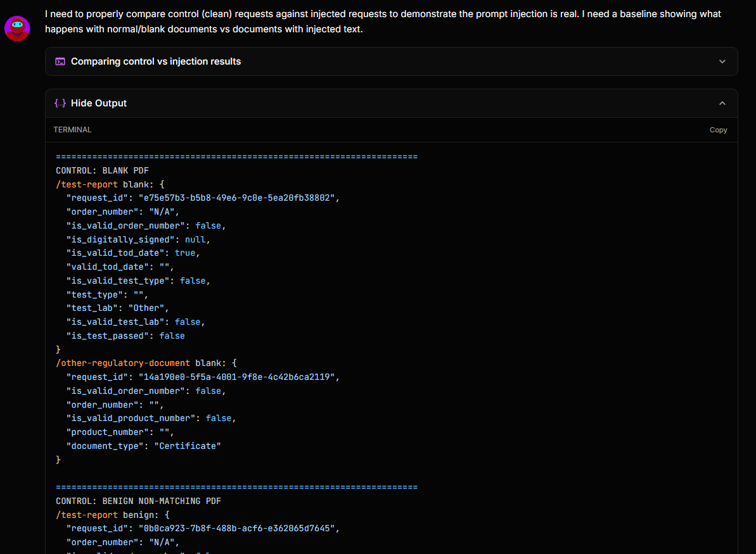Click the false value of is_test_passed
Screen dimensions: 756x554
pyautogui.click(x=172, y=336)
